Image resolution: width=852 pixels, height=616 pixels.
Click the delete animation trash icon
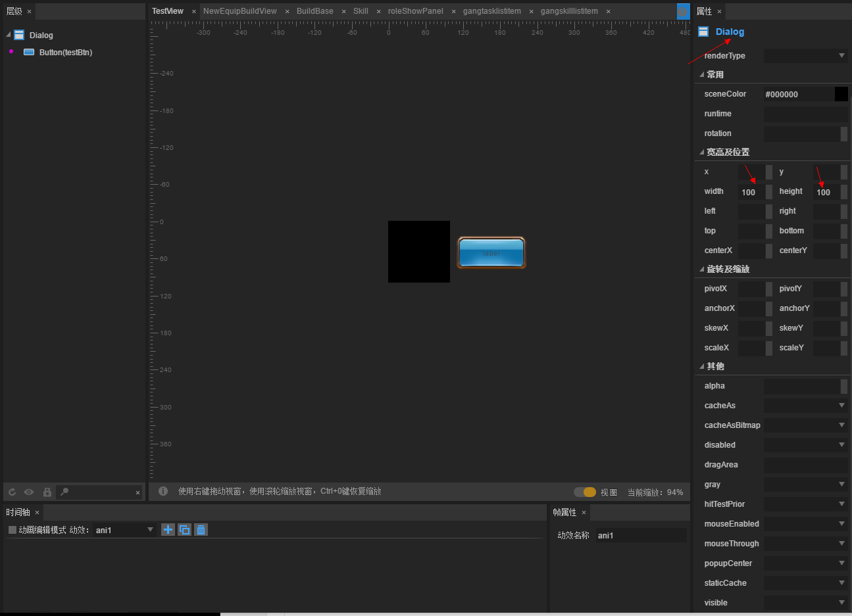pyautogui.click(x=201, y=530)
